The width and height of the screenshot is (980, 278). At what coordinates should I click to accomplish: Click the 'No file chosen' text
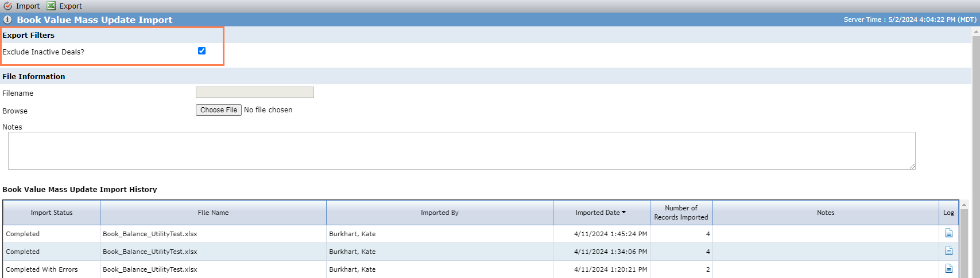[268, 110]
